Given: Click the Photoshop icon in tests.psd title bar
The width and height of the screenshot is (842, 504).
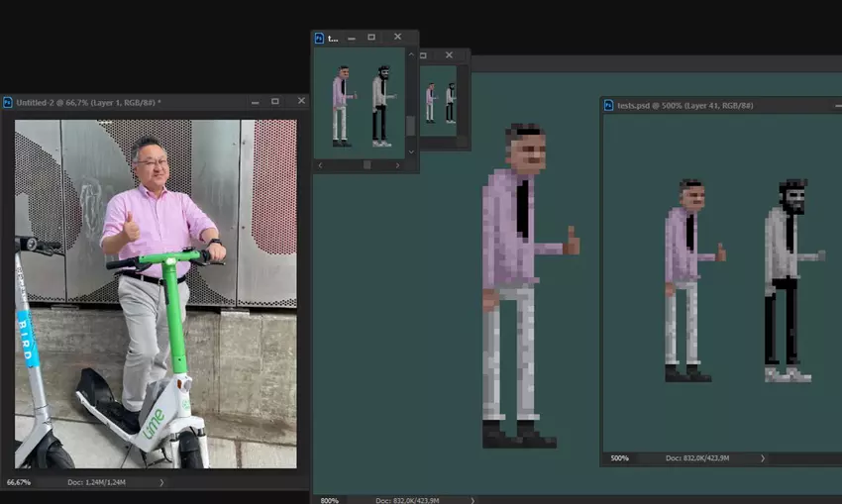Looking at the screenshot, I should [x=608, y=105].
